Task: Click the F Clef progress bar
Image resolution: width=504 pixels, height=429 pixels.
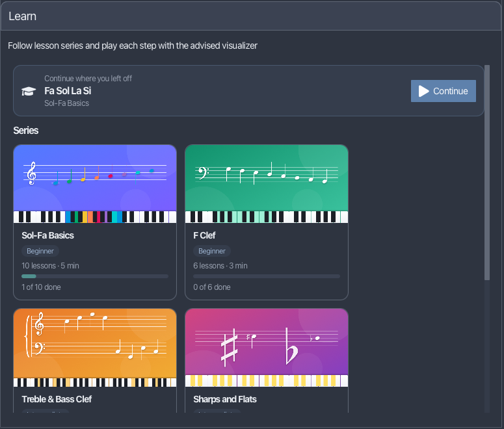Action: (x=267, y=276)
